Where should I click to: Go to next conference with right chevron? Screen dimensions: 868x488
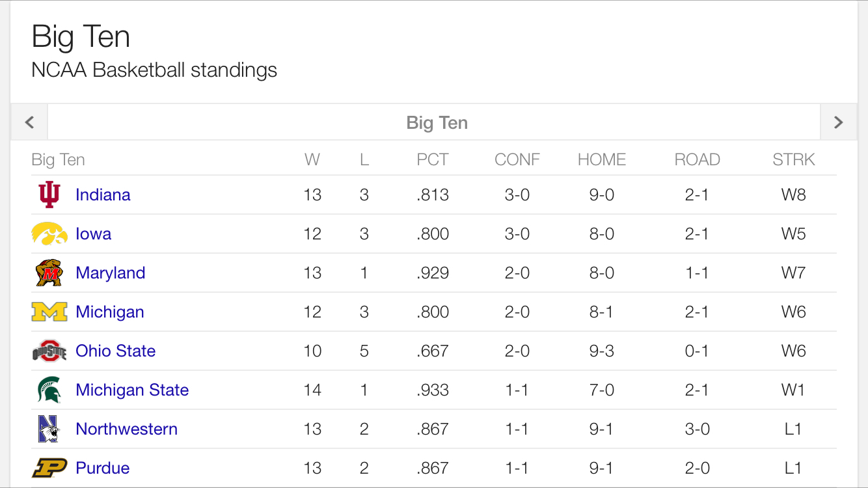pyautogui.click(x=838, y=122)
